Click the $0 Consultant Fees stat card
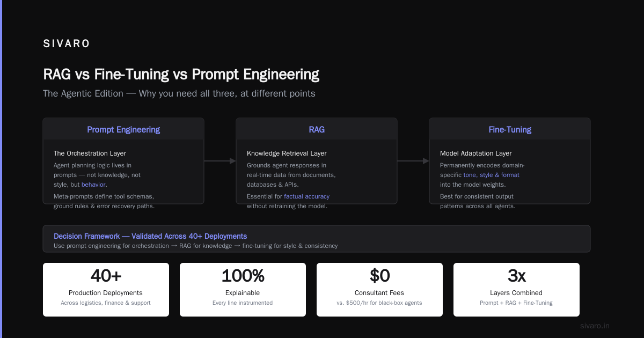The width and height of the screenshot is (644, 338). pyautogui.click(x=379, y=289)
